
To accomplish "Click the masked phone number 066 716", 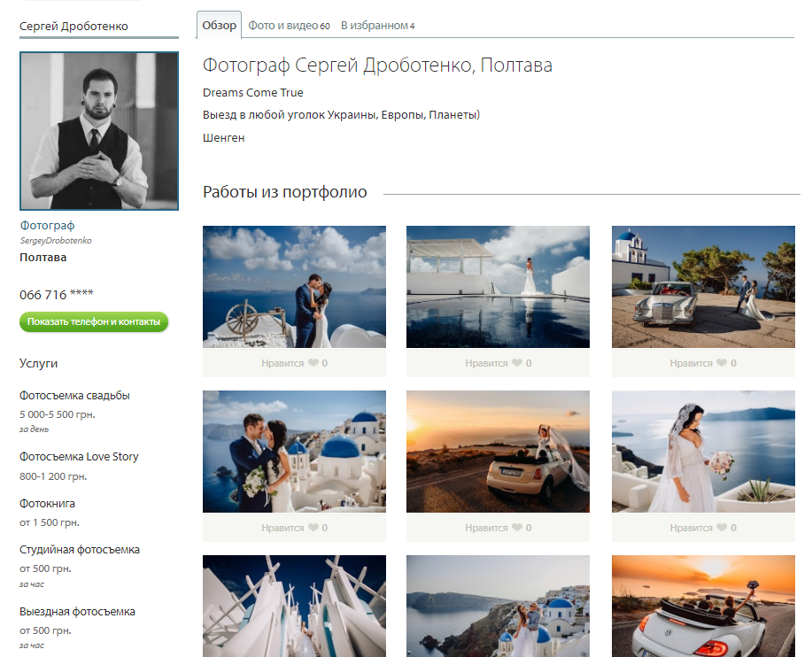I will coord(56,294).
